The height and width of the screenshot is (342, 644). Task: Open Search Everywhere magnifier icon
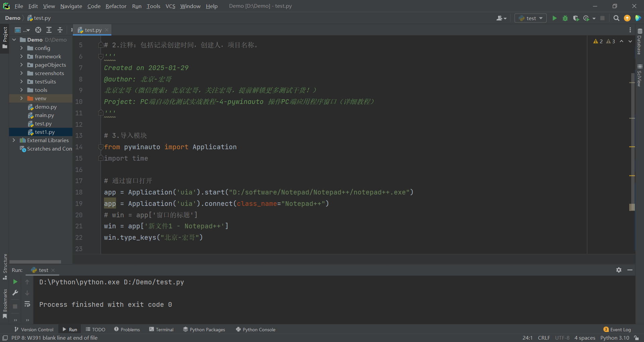(616, 18)
